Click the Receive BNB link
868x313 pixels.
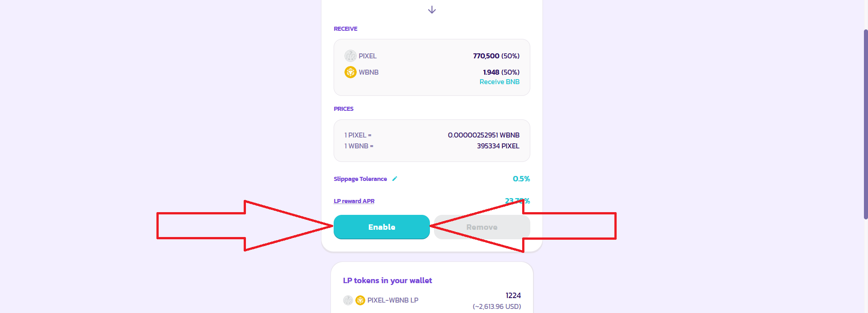tap(499, 82)
